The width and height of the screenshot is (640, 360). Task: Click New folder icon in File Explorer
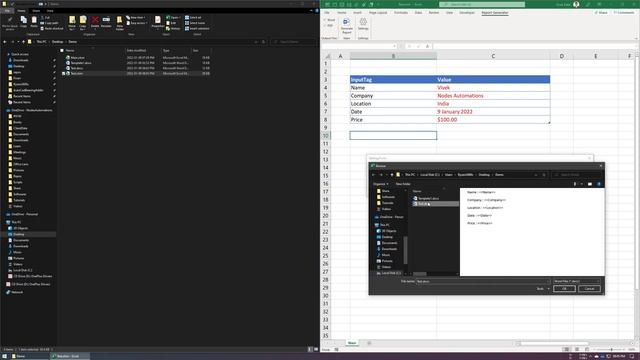click(x=120, y=23)
